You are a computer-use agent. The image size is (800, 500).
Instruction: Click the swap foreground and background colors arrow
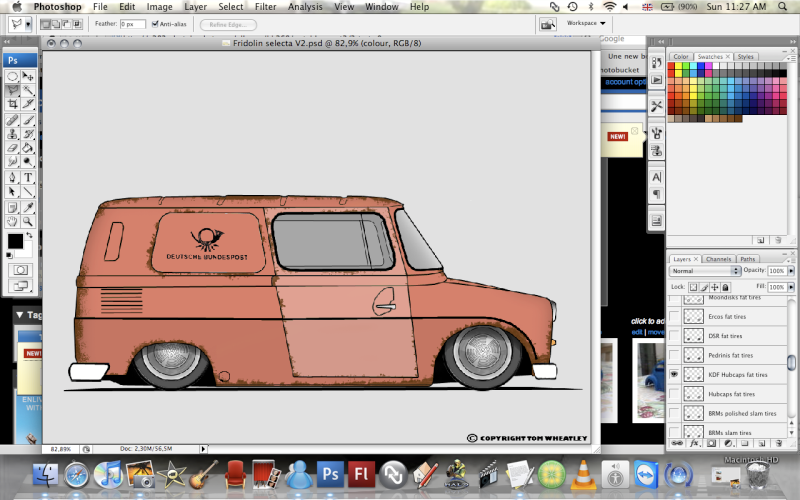pyautogui.click(x=30, y=235)
